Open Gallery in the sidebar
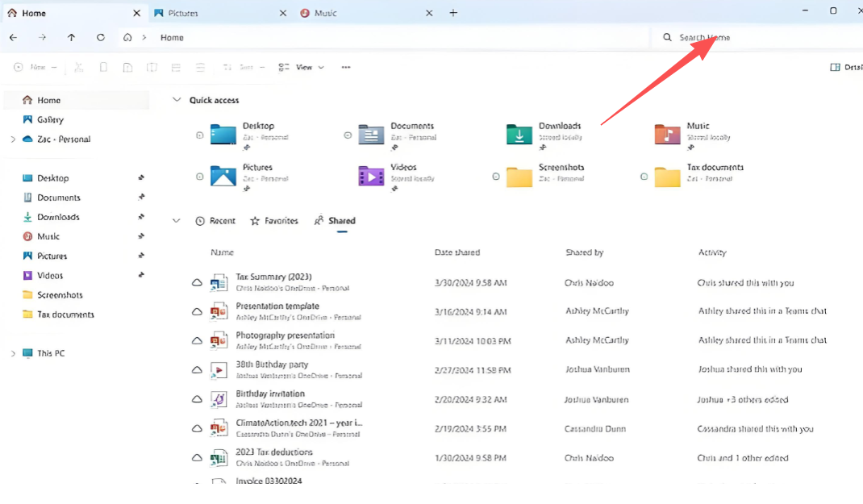This screenshot has height=504, width=863. point(49,119)
